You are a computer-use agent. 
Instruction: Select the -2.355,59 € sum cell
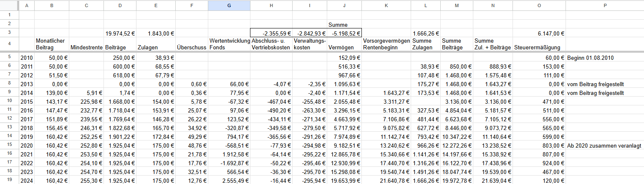tap(271, 33)
